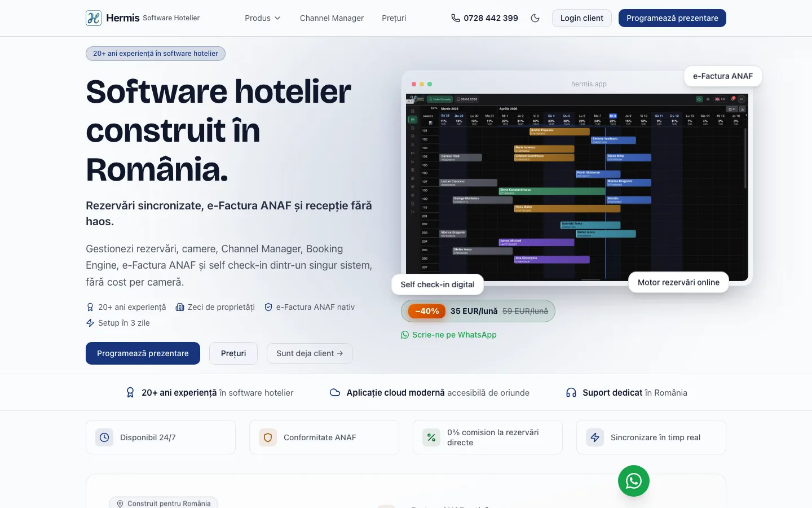This screenshot has height=508, width=812.
Task: Click the hermis.app address text in preview
Action: pyautogui.click(x=589, y=84)
